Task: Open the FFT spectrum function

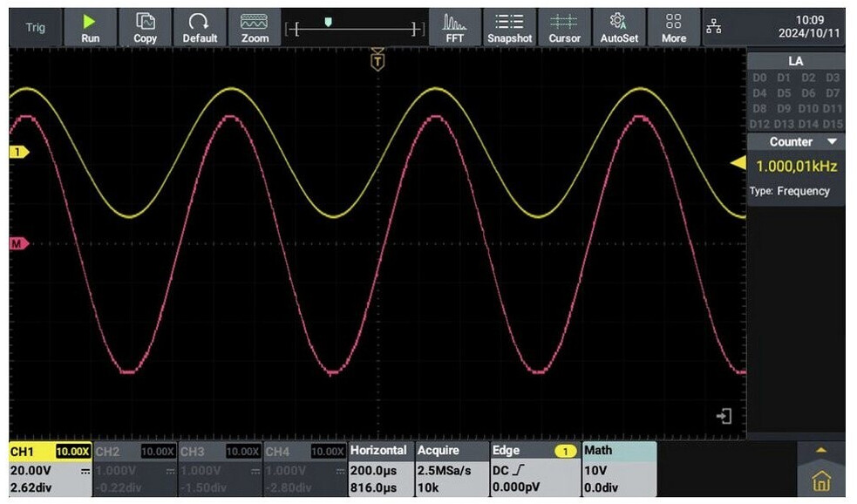Action: coord(454,28)
